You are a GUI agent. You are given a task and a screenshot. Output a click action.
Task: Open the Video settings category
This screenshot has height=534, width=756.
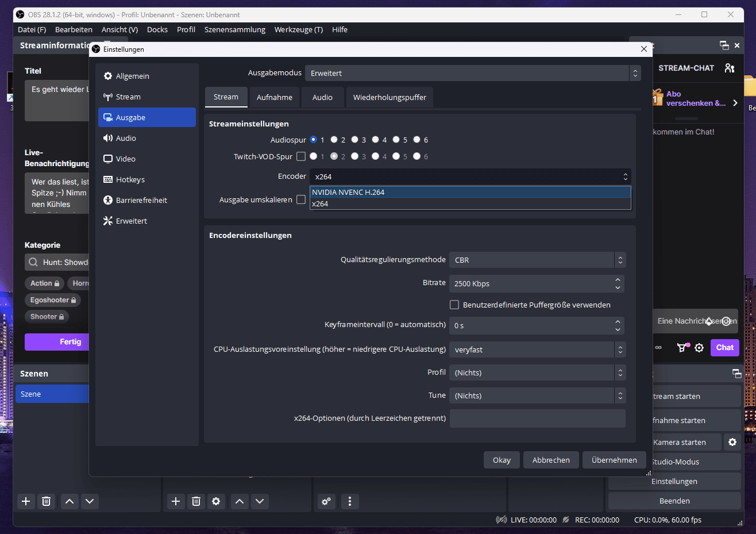[x=147, y=159]
